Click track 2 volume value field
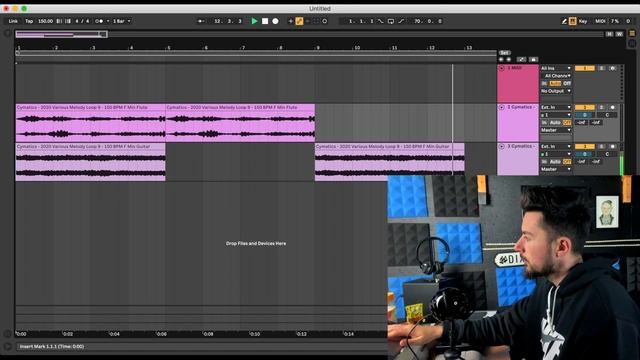The width and height of the screenshot is (640, 360). coord(584,115)
